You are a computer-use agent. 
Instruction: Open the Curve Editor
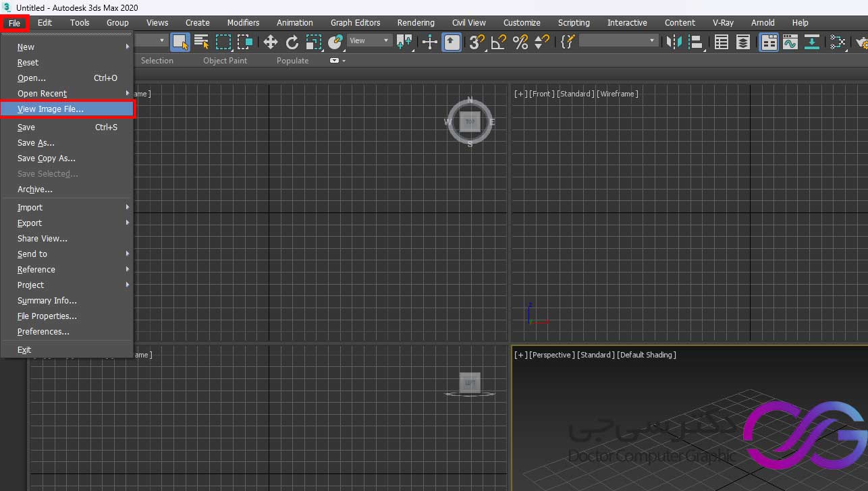tap(790, 42)
